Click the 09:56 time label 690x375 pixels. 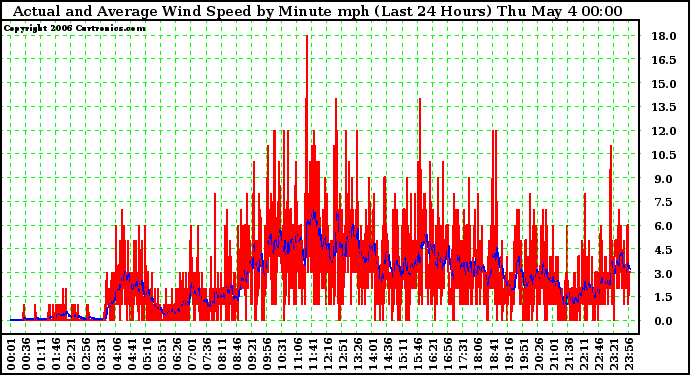tap(268, 355)
